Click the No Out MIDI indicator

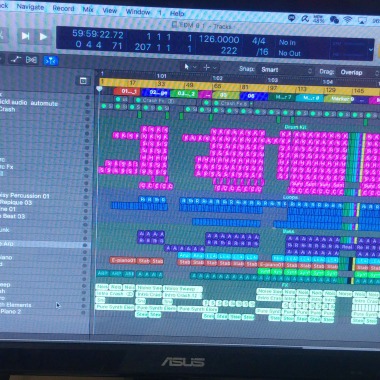[x=290, y=53]
